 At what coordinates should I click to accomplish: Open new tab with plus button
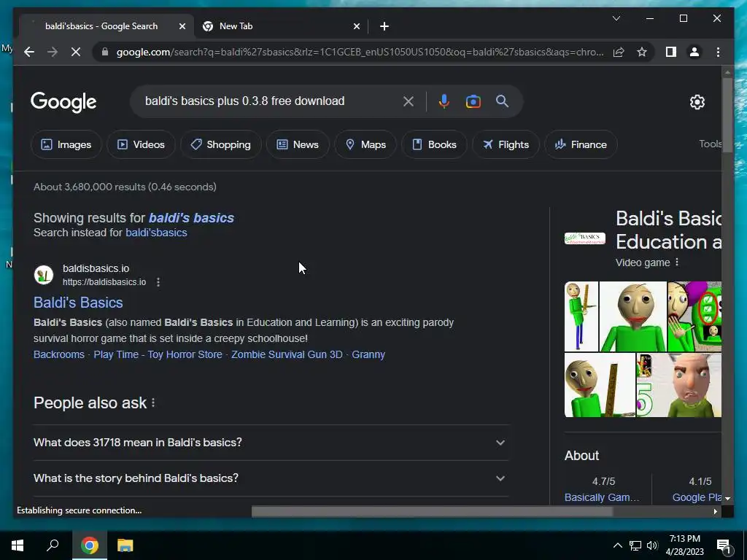(x=384, y=26)
